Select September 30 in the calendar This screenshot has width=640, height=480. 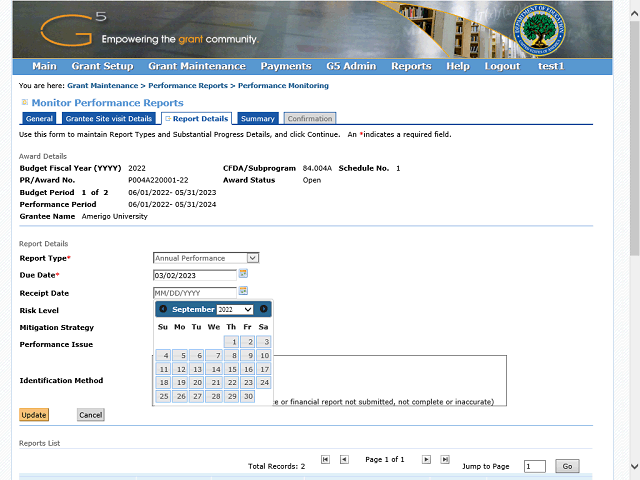248,396
